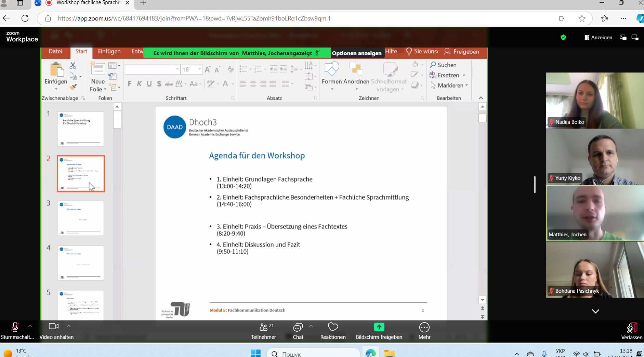This screenshot has height=357, width=644.
Task: Click the green Bildschirm freigeben icon
Action: (x=379, y=327)
